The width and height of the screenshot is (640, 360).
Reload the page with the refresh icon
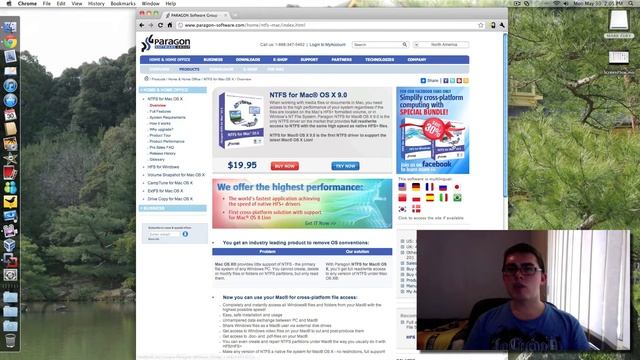tap(160, 25)
